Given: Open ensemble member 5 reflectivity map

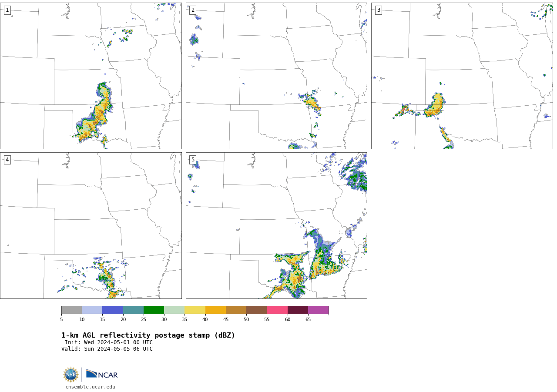Looking at the screenshot, I should pyautogui.click(x=276, y=225).
